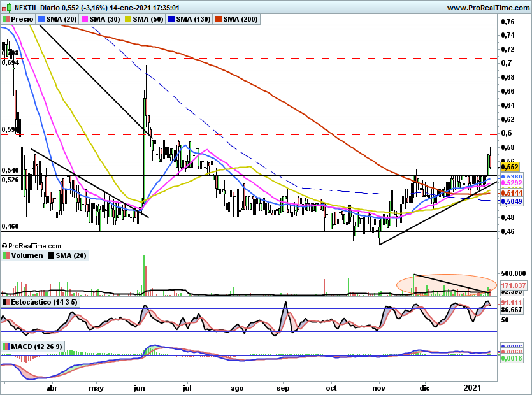Click the jul month label on time axis
Image resolution: width=532 pixels, height=395 pixels.
(187, 388)
